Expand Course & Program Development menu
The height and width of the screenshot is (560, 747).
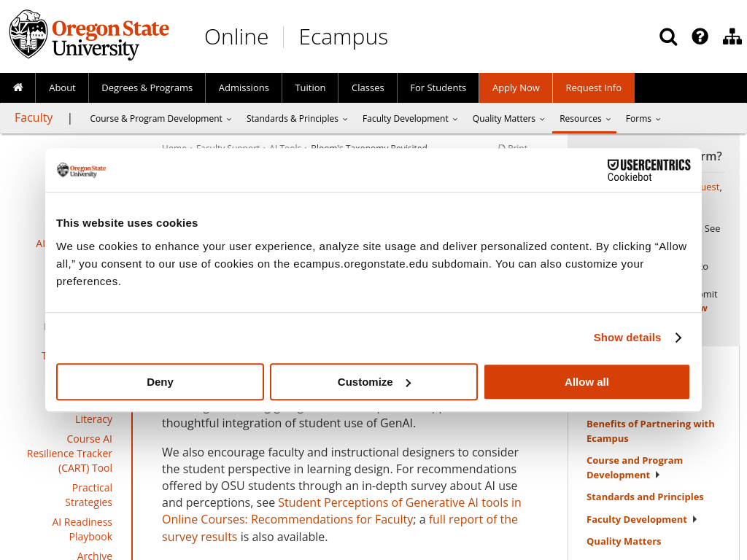pyautogui.click(x=160, y=119)
